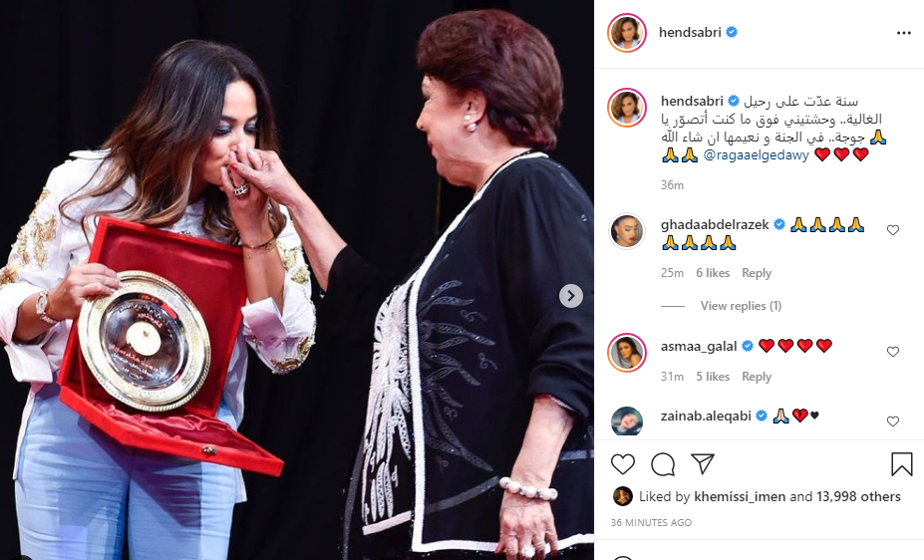This screenshot has width=924, height=560.
Task: Like zainab.aleqabi's comment
Action: (893, 421)
